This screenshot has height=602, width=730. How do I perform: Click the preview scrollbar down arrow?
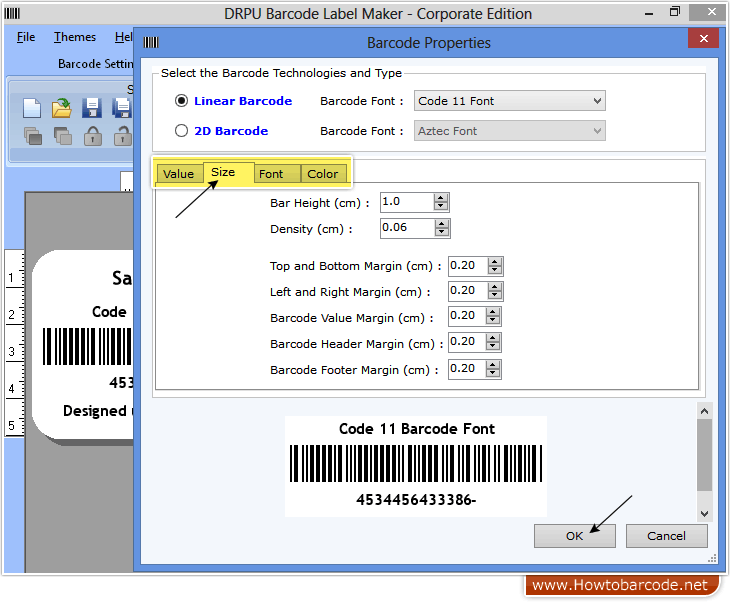pos(704,514)
